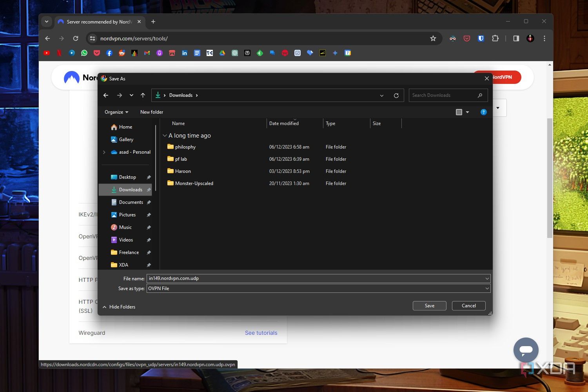
Task: Open the Google Drive bookmark
Action: point(222,53)
